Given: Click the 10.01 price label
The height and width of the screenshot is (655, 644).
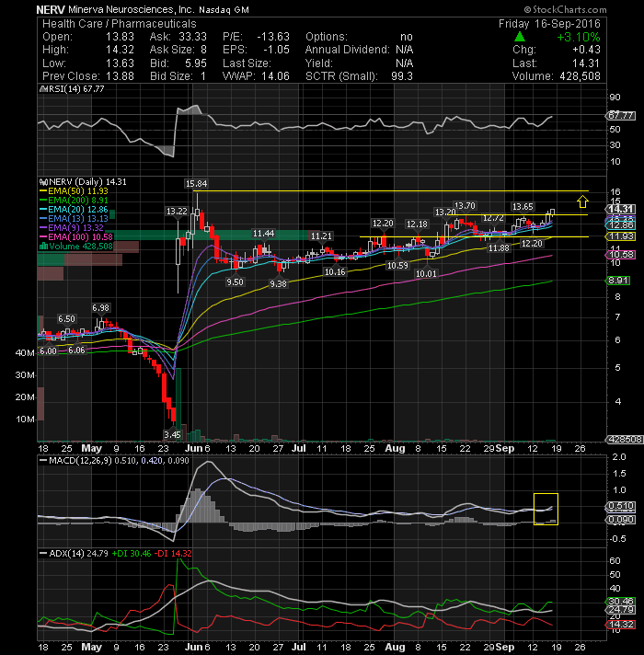Looking at the screenshot, I should tap(426, 273).
